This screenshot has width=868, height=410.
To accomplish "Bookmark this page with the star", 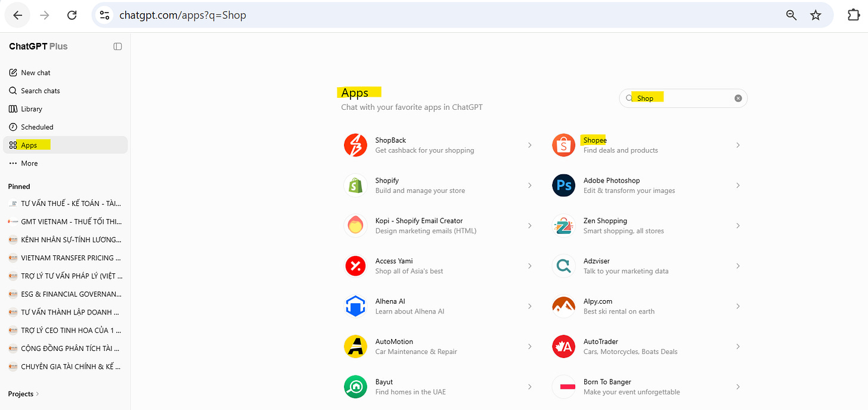I will click(816, 16).
